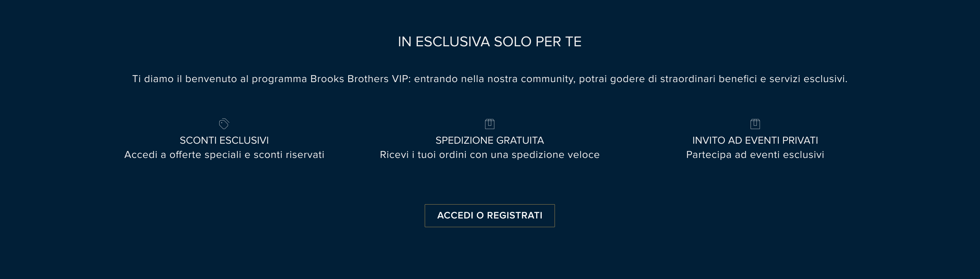Select the Spedizione Gratuita heading
Image resolution: width=980 pixels, height=279 pixels.
click(x=489, y=140)
